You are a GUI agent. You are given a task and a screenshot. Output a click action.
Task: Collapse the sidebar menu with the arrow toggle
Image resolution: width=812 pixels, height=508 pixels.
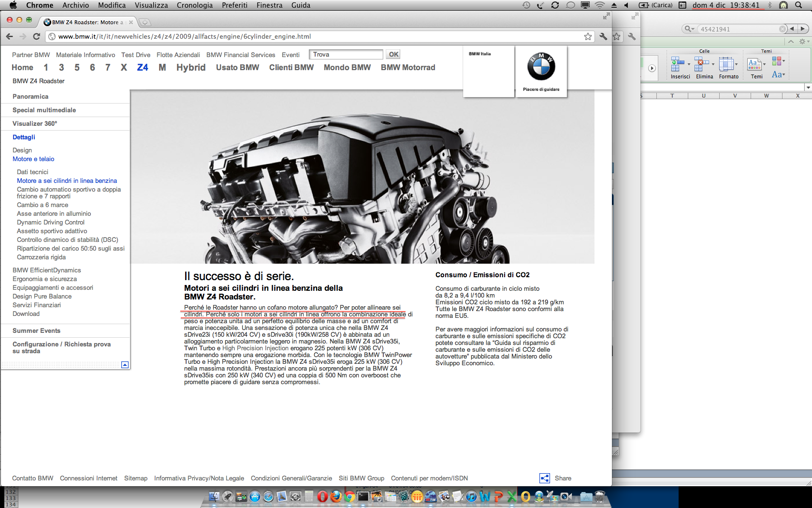click(125, 365)
